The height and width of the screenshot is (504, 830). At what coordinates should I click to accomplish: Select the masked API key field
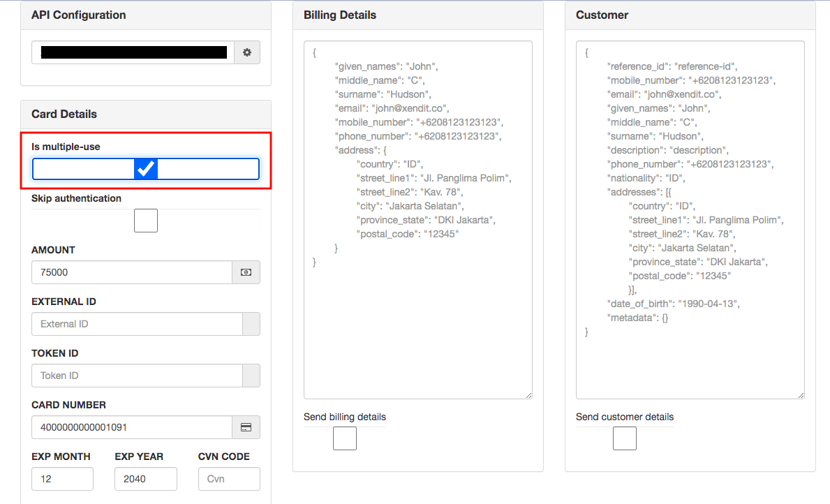tap(130, 52)
